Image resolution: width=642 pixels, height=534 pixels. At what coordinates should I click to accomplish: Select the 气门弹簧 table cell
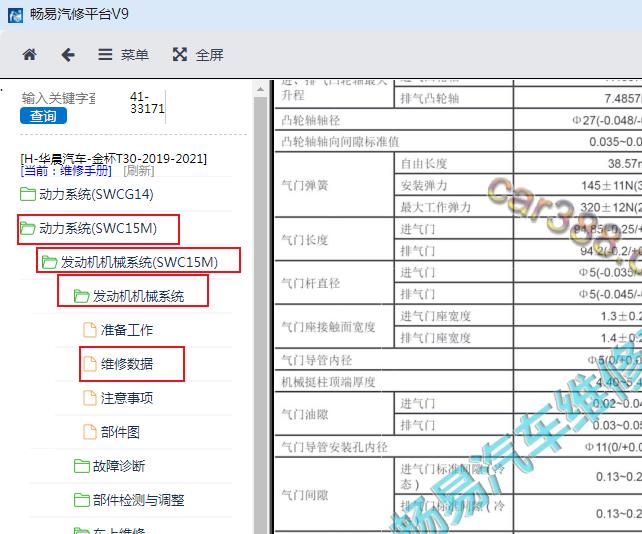(335, 185)
